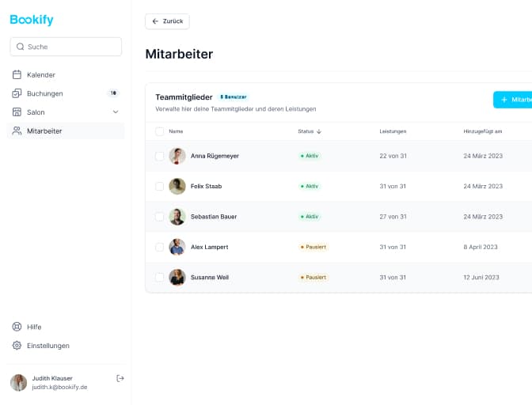Click the logout icon beside Judith Klauser
This screenshot has height=405, width=532.
click(120, 378)
